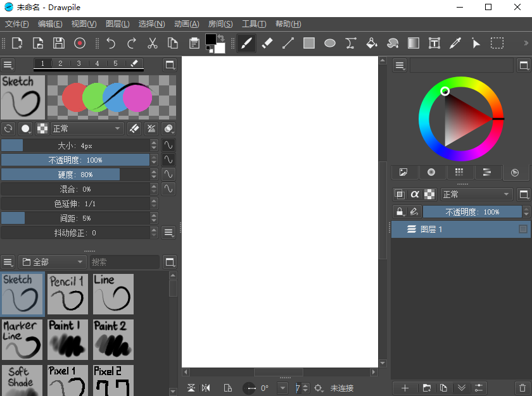
Task: Click the Undo arrow icon
Action: point(111,44)
